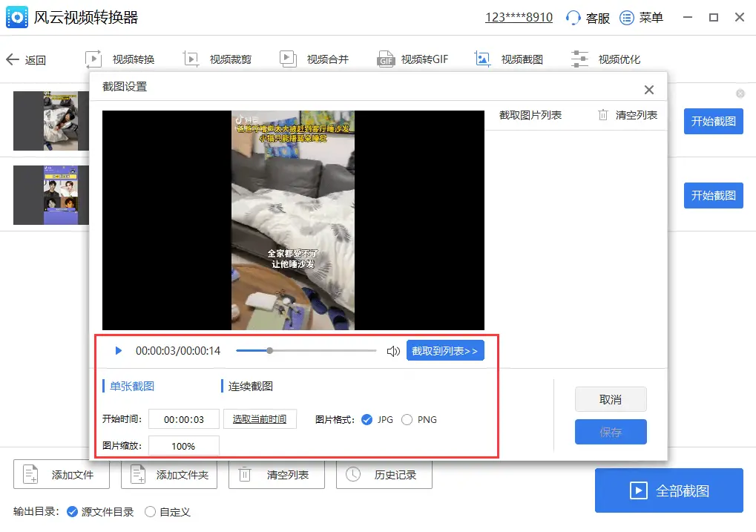Click the video progress slider handle

click(x=269, y=351)
